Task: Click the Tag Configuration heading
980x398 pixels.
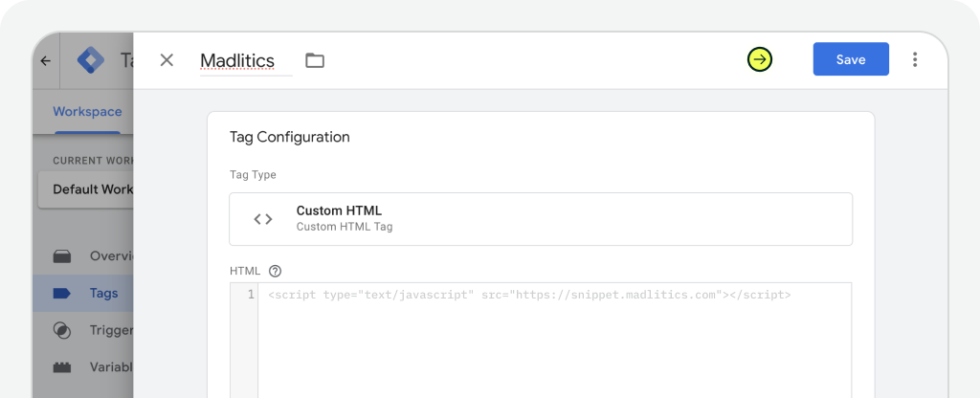Action: tap(290, 137)
